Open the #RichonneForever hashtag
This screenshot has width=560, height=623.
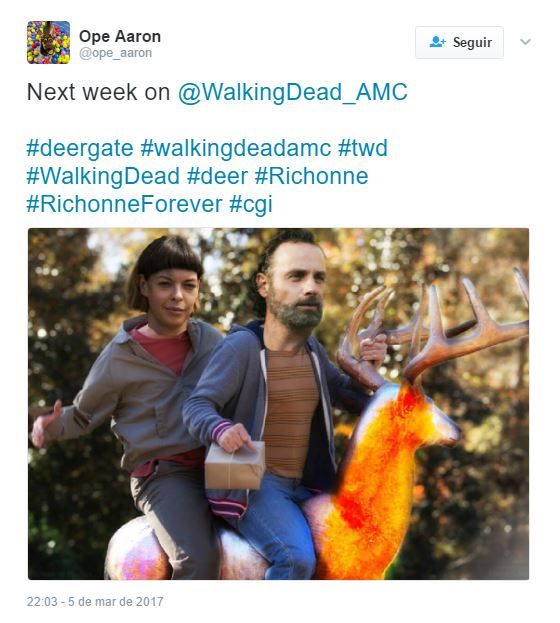point(124,204)
